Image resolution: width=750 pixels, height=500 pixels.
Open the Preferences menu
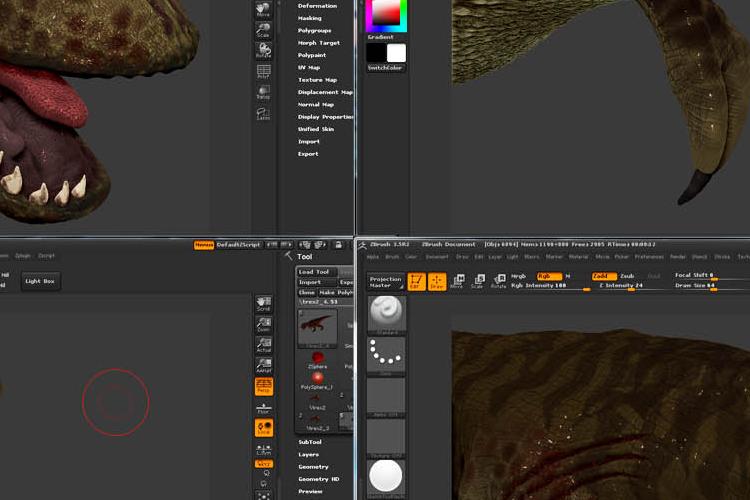coord(649,257)
